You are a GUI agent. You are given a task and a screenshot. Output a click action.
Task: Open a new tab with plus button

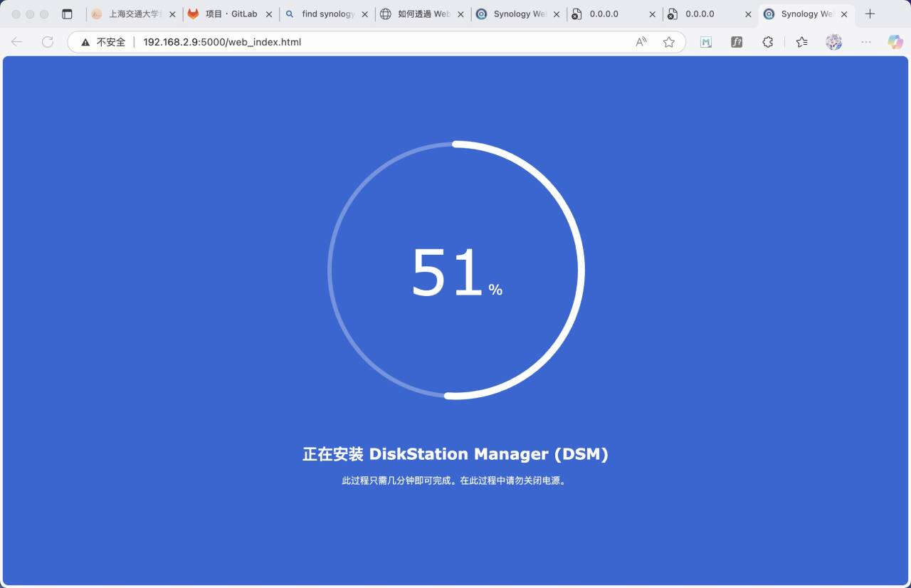(870, 14)
